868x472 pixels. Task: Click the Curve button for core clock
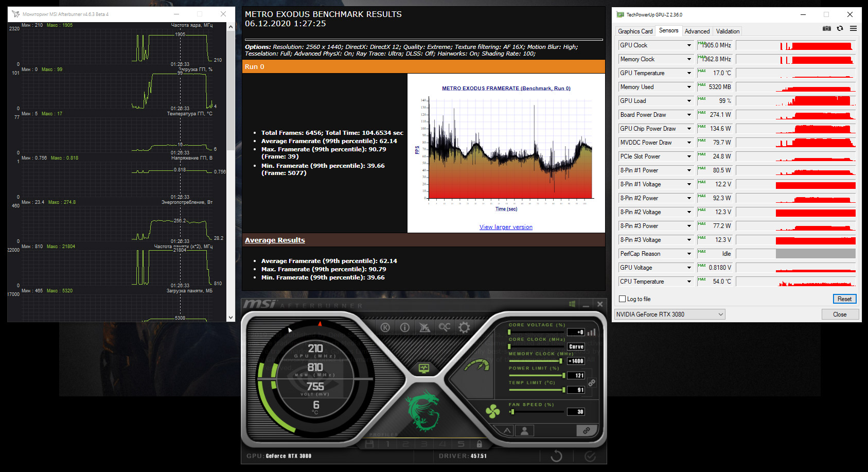click(x=576, y=347)
